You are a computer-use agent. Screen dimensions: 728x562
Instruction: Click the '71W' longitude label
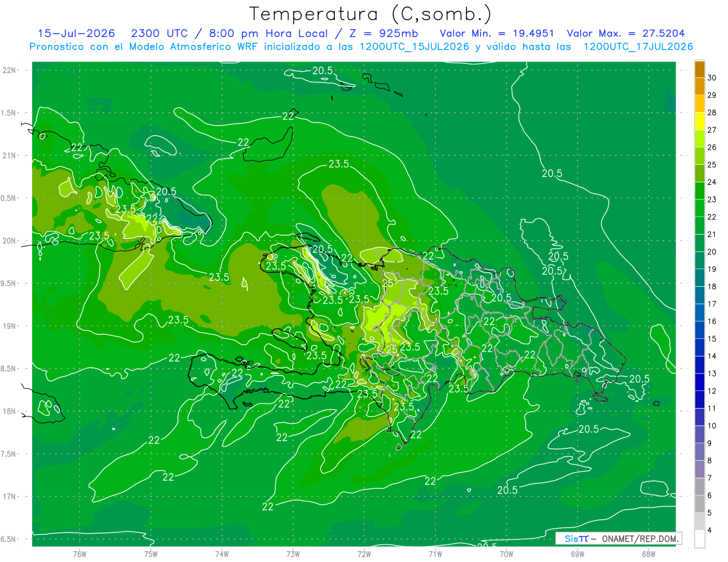[x=435, y=554]
